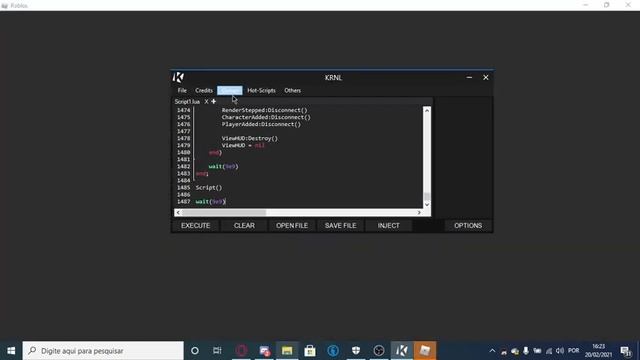Click the INJECT button

coord(388,225)
